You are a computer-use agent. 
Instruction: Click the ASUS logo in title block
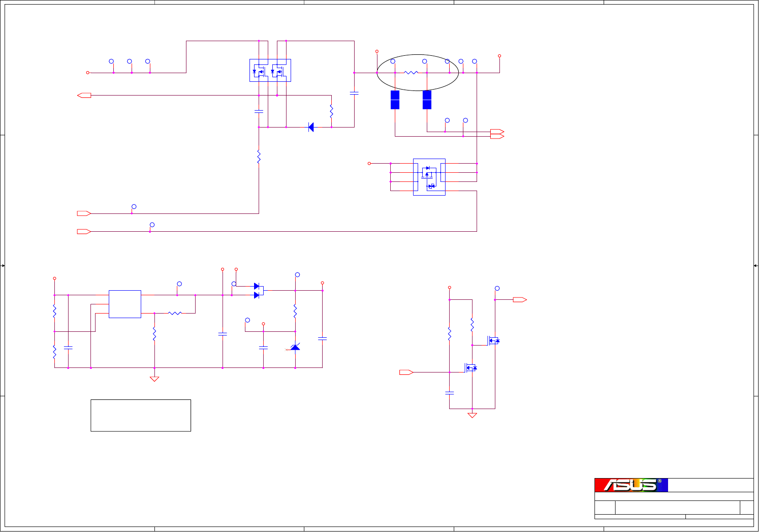631,485
